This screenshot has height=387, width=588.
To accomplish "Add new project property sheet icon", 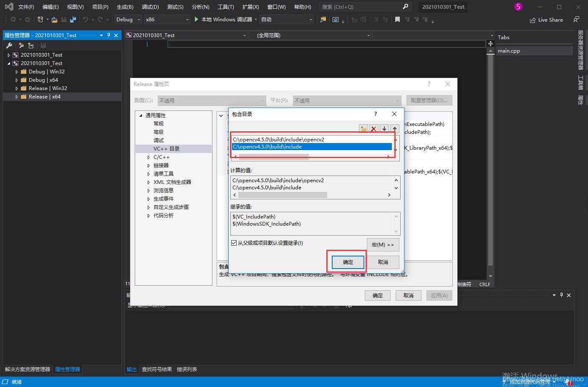I will coord(21,45).
